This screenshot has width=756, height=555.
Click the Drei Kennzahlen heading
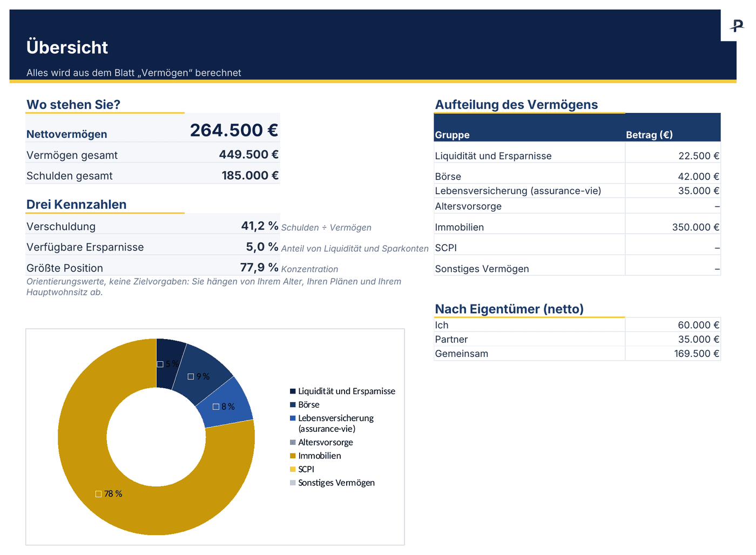click(x=76, y=205)
